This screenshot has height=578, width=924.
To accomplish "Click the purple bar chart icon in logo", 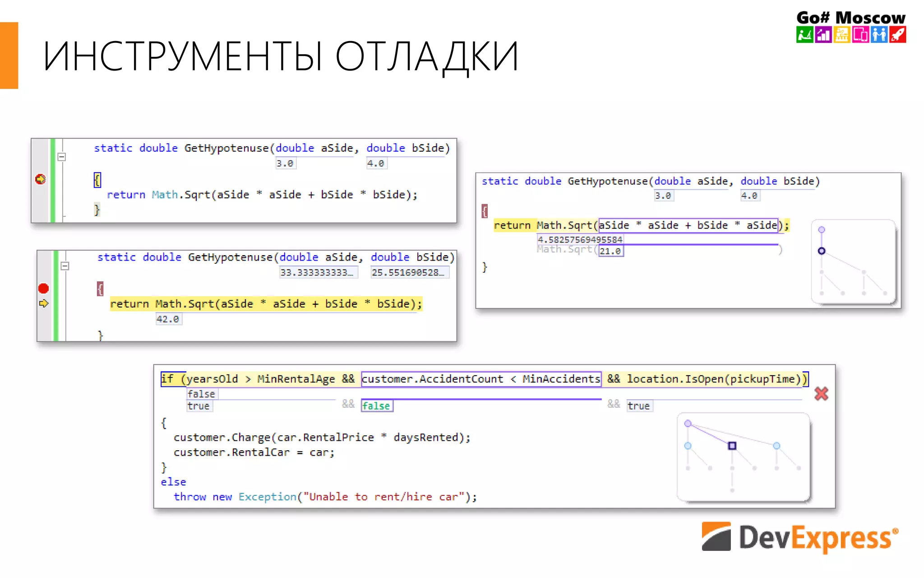I will 823,35.
